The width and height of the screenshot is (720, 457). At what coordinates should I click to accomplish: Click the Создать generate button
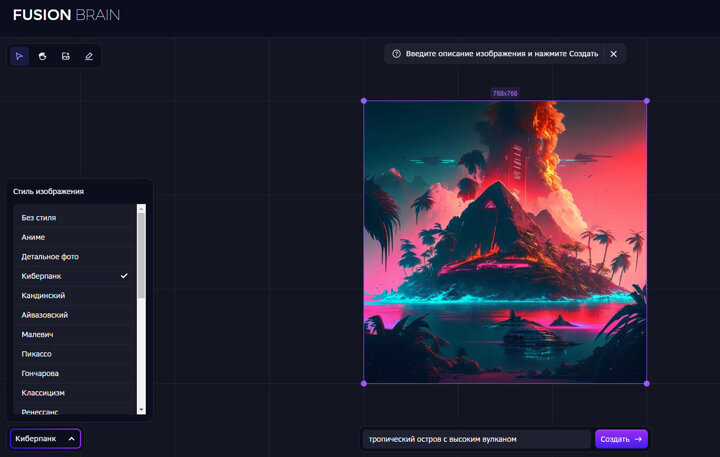point(621,439)
